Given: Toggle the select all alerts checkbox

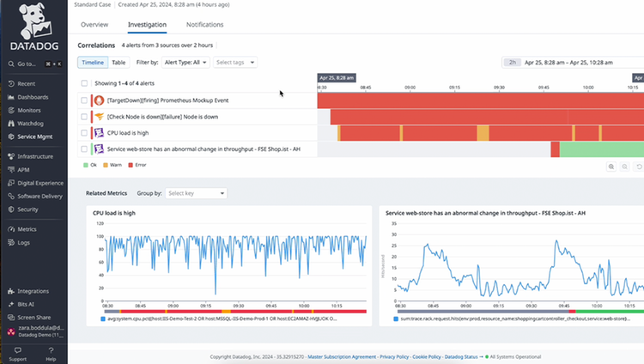Looking at the screenshot, I should click(84, 83).
